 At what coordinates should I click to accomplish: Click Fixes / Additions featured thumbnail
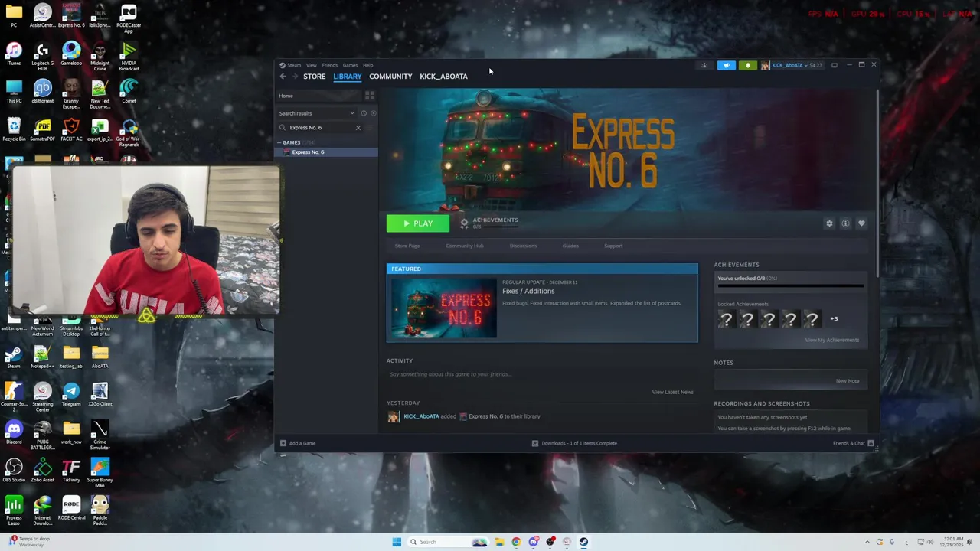tap(443, 308)
